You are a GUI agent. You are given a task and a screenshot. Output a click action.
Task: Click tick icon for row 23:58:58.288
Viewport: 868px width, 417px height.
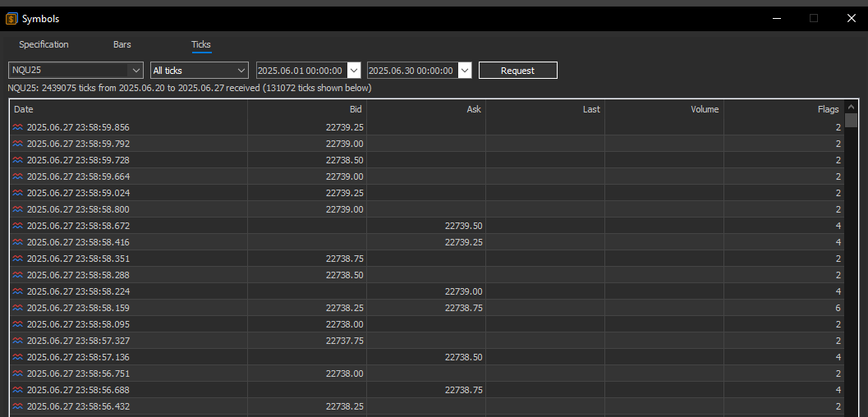point(18,275)
